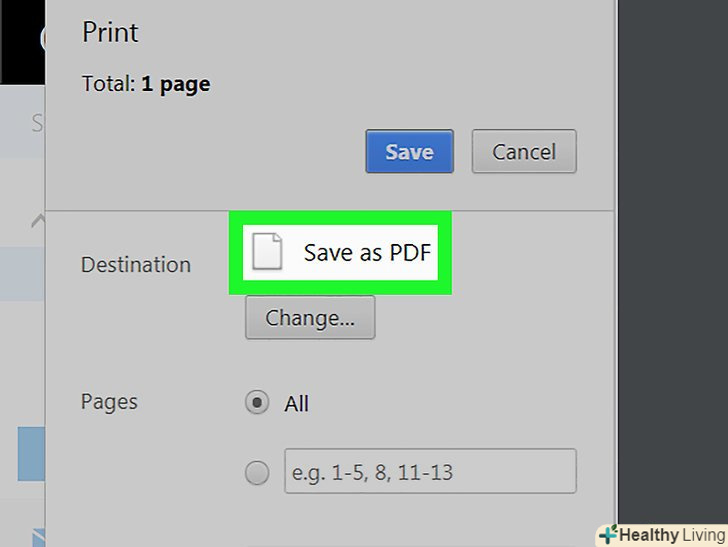Select the custom page range radio button
728x547 pixels.
[257, 472]
